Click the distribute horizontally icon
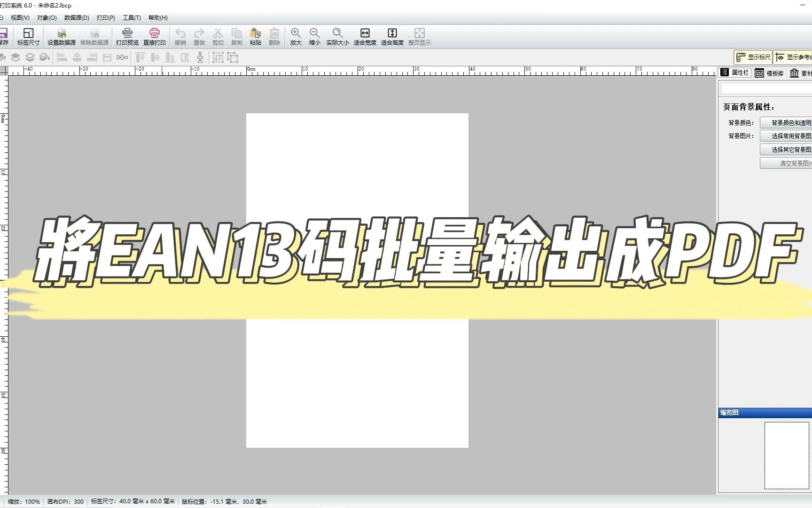Image resolution: width=812 pixels, height=508 pixels. [x=122, y=57]
